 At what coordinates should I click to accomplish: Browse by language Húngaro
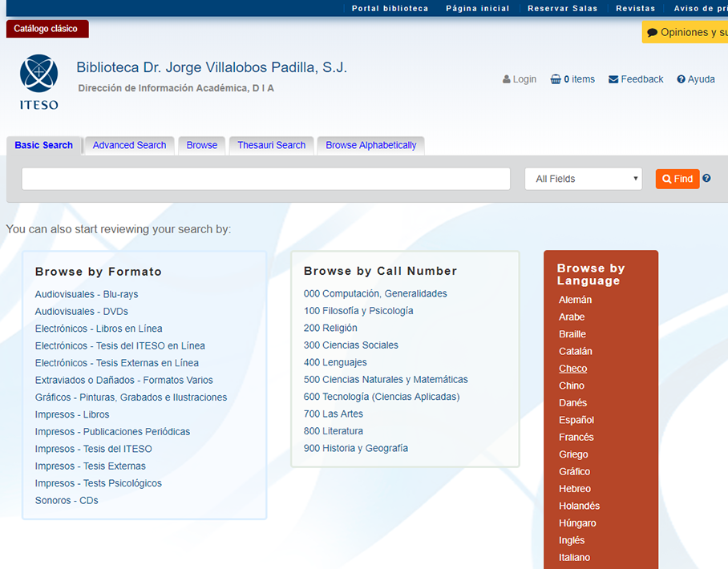point(577,523)
